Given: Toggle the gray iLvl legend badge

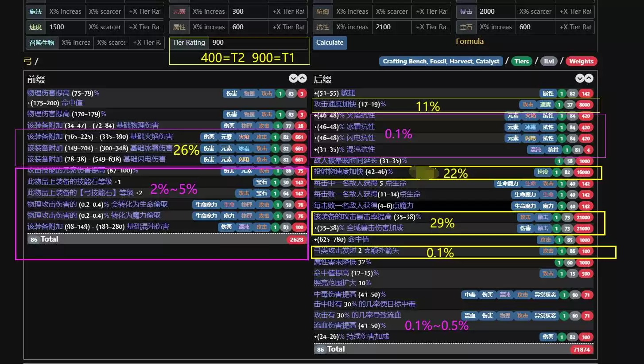Looking at the screenshot, I should pyautogui.click(x=549, y=62).
